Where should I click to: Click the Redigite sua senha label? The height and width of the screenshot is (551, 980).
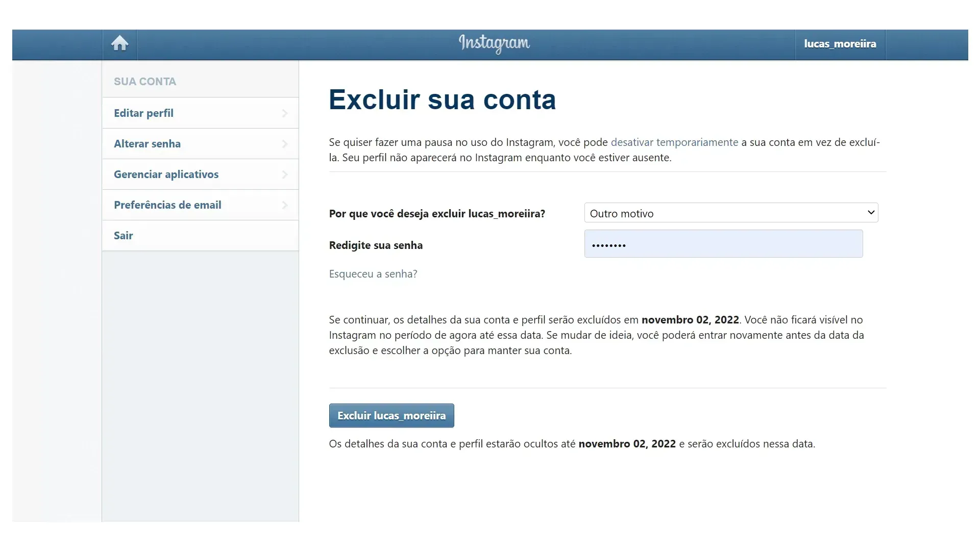(x=376, y=245)
